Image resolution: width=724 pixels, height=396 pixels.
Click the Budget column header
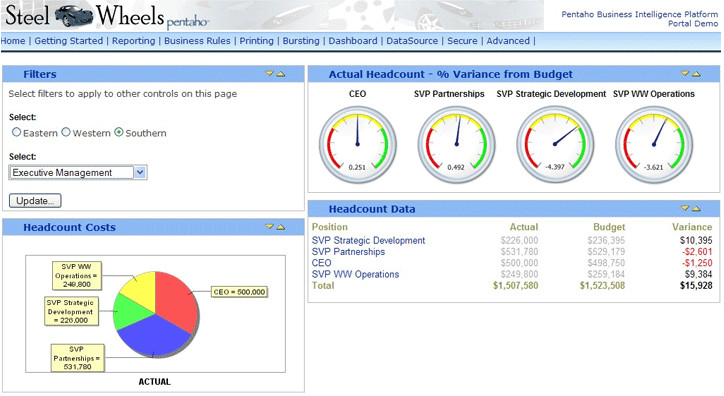609,227
